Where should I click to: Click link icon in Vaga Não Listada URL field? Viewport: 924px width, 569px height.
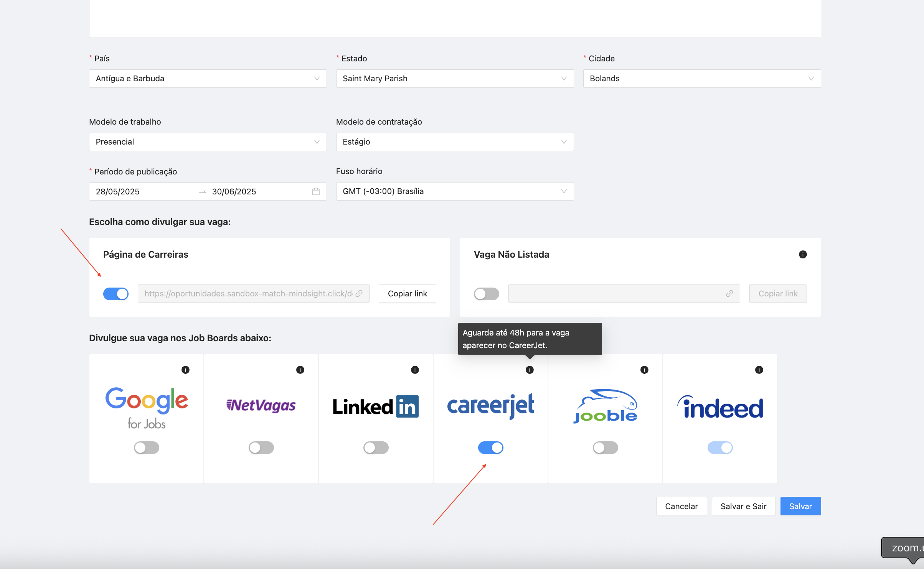coord(729,293)
